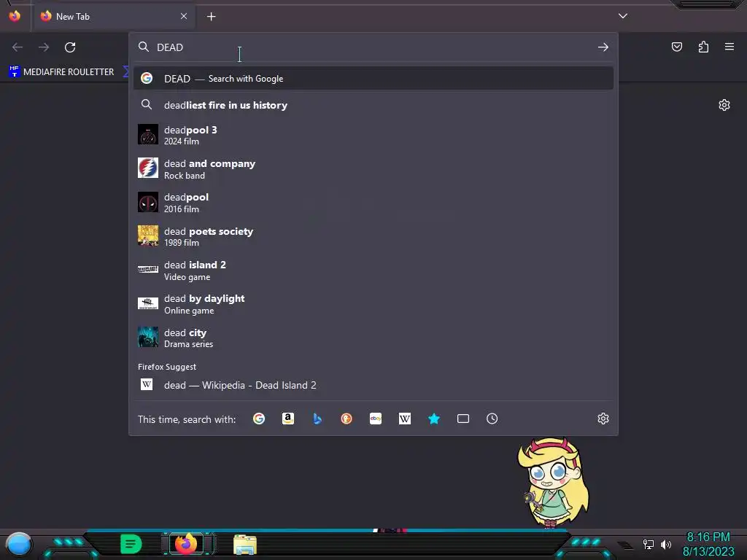Image resolution: width=747 pixels, height=560 pixels.
Task: Go forward one page
Action: pyautogui.click(x=44, y=47)
